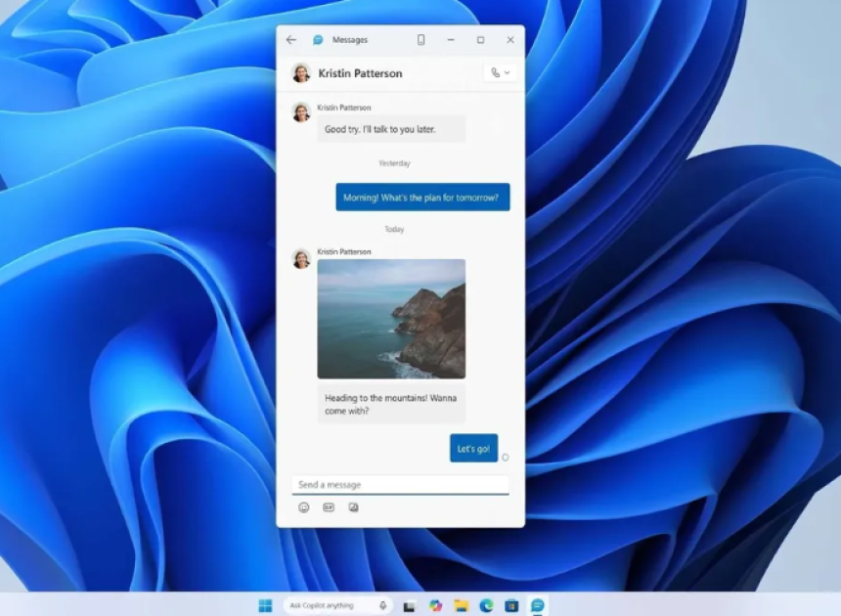This screenshot has height=616, width=841.
Task: Click the 'Ask Copilot anything' search box
Action: pos(338,605)
